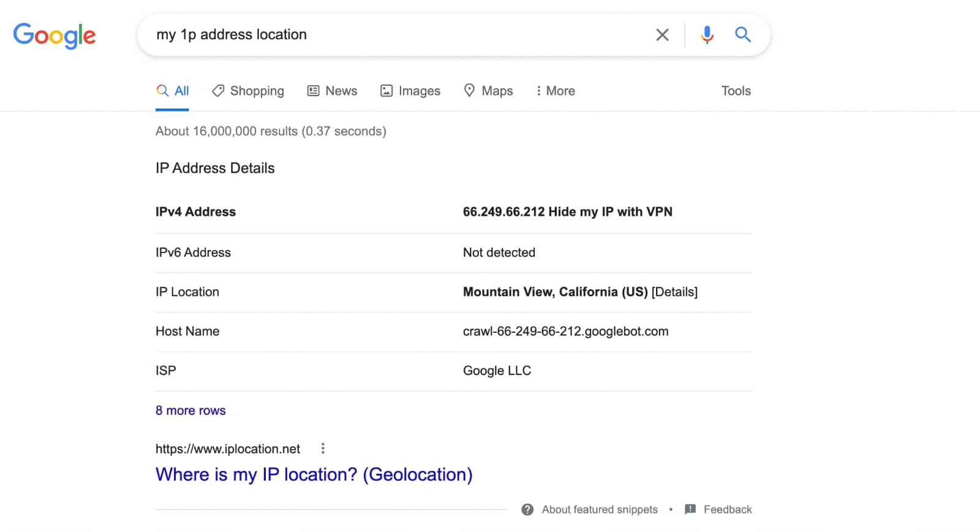Expand the 8 more rows link
The width and height of the screenshot is (980, 532).
click(x=190, y=411)
